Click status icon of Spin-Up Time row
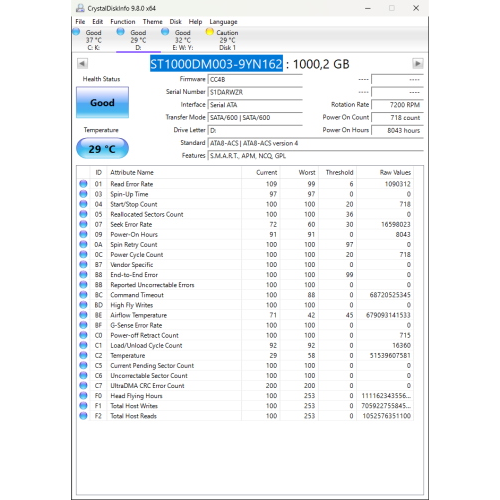500x500 pixels. coord(83,194)
